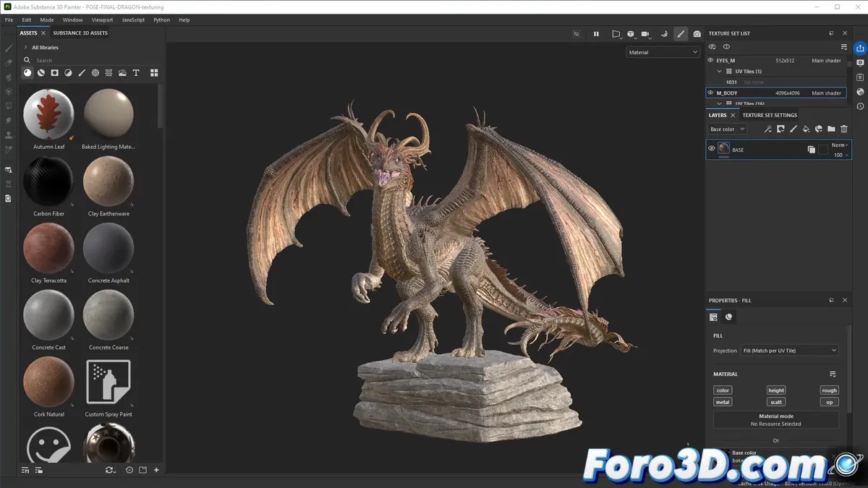Hide the EYES_M texture set

[710, 60]
